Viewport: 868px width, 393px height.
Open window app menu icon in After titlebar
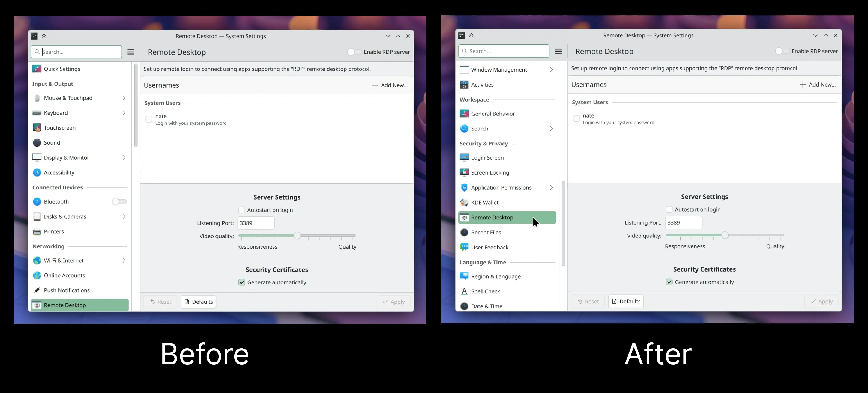[x=462, y=35]
